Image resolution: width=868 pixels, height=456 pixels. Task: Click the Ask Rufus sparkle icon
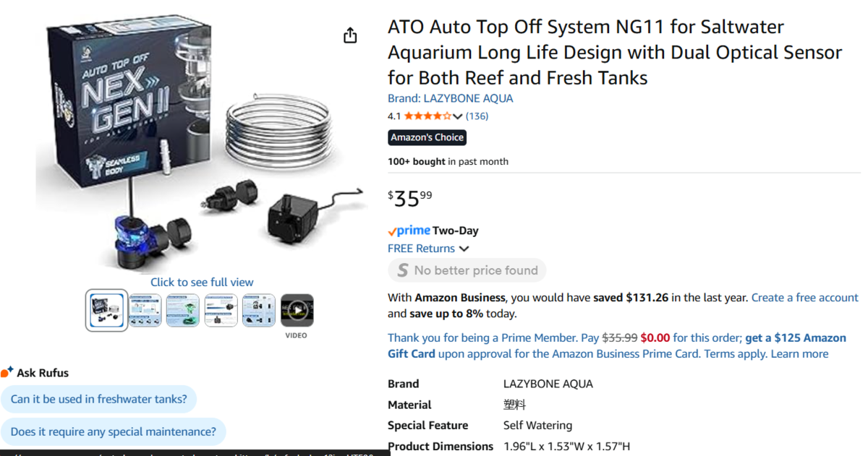(x=7, y=372)
